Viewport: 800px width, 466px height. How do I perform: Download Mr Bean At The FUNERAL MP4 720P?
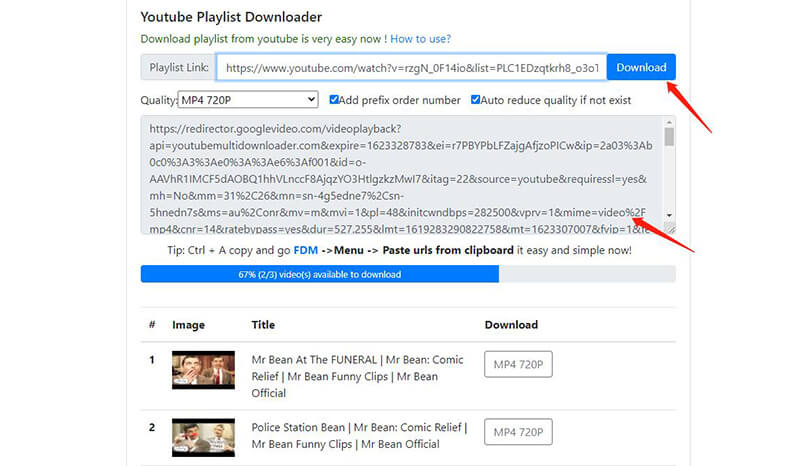tap(518, 364)
